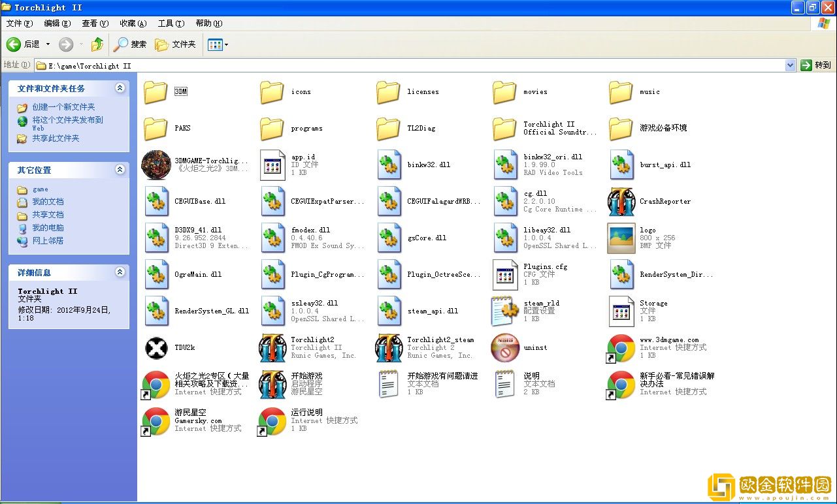Screen dimensions: 837x504
Task: Open the 游戏必备环境 folder
Action: (621, 129)
